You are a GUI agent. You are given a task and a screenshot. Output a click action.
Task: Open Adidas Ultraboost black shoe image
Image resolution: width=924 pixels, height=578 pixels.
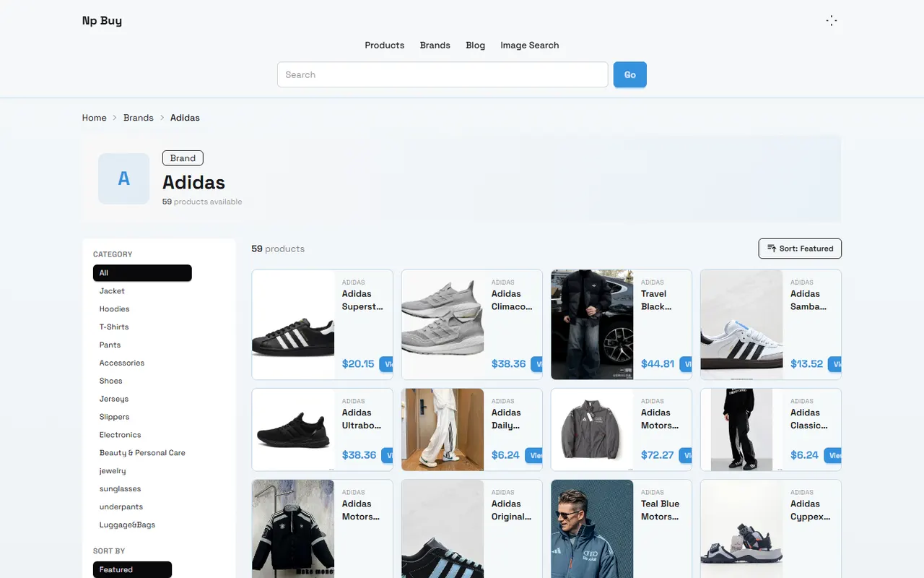click(293, 430)
